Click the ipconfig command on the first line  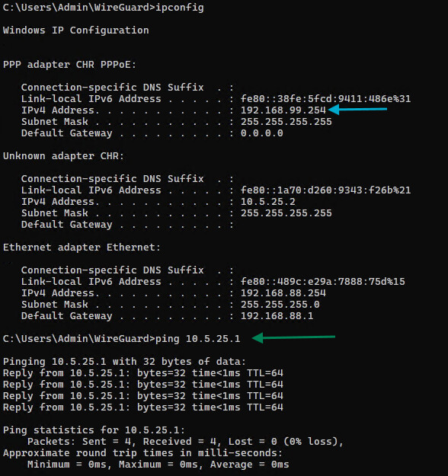pyautogui.click(x=180, y=8)
